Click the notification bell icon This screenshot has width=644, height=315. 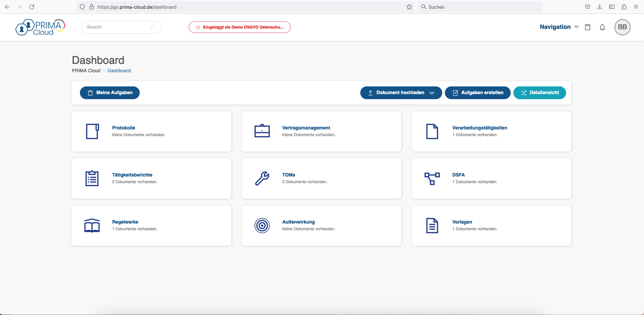(602, 27)
